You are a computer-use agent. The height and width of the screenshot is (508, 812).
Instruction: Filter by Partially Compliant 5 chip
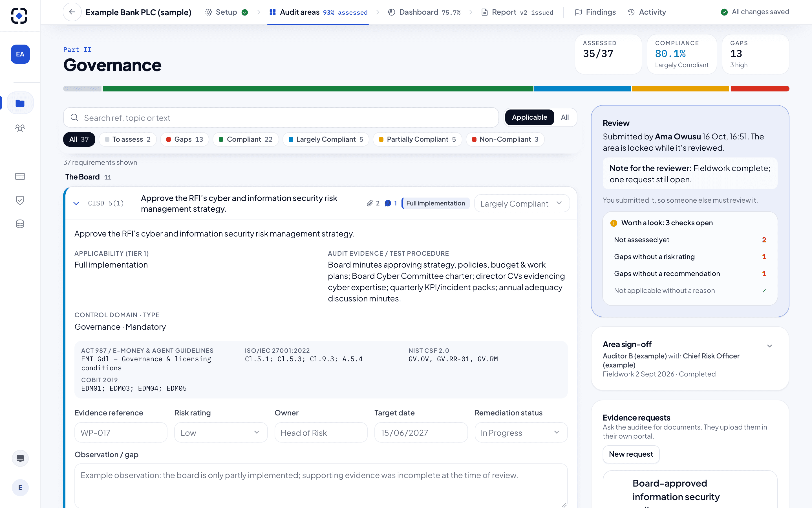click(417, 139)
